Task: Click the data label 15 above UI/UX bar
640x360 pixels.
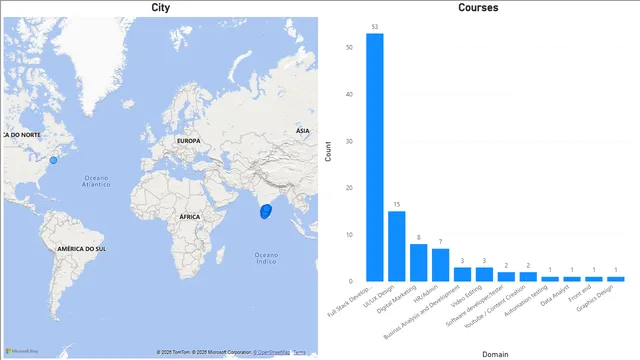Action: point(397,204)
